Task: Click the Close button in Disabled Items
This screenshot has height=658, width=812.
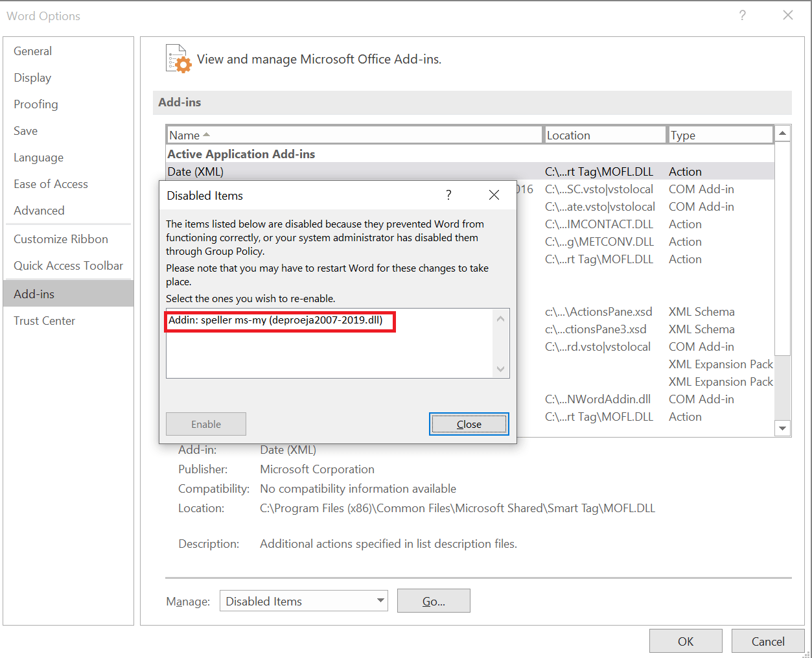Action: [469, 424]
